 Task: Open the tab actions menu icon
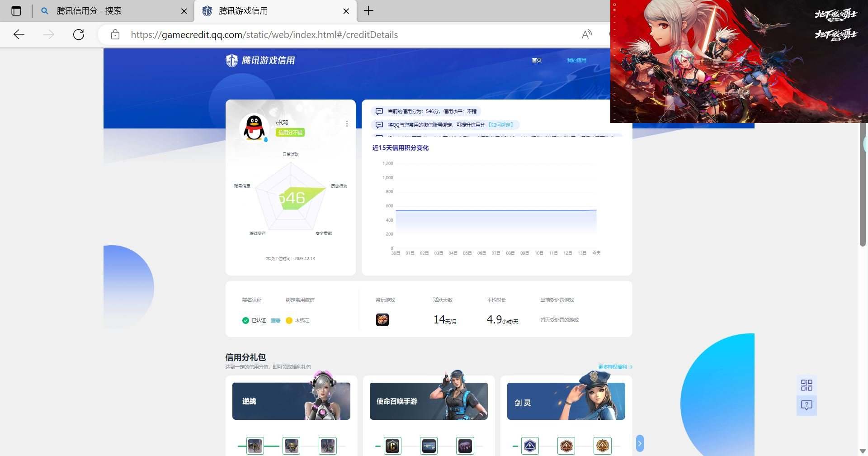pyautogui.click(x=16, y=11)
